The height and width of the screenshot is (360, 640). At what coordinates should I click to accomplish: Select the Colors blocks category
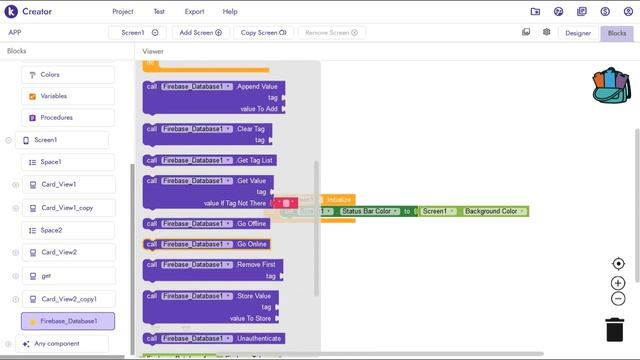coord(68,75)
